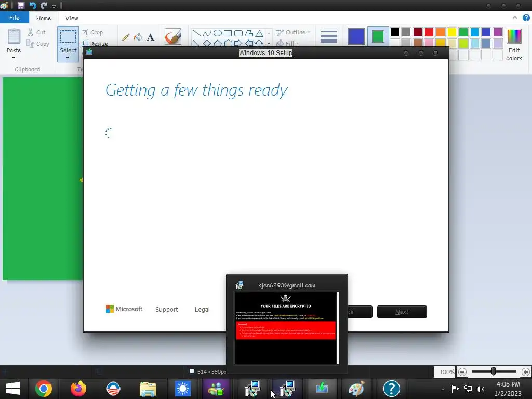This screenshot has width=532, height=399.
Task: Open Paint help
Action: point(526,18)
